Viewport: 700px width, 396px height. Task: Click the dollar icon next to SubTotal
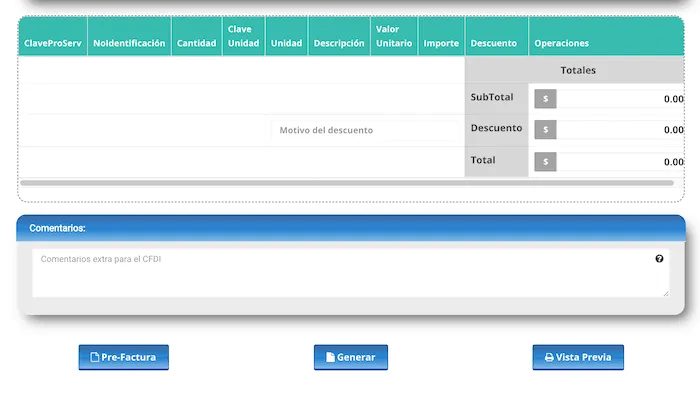(x=545, y=99)
